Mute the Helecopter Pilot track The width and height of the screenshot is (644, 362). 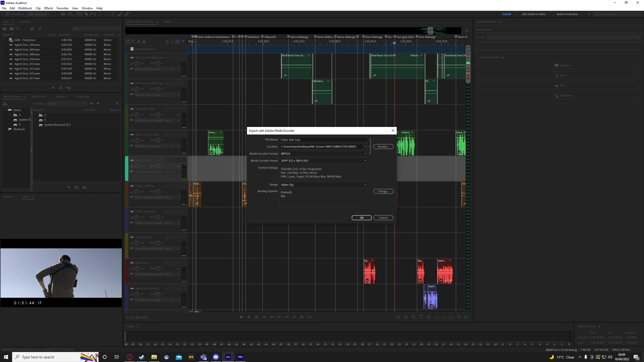pyautogui.click(x=167, y=109)
